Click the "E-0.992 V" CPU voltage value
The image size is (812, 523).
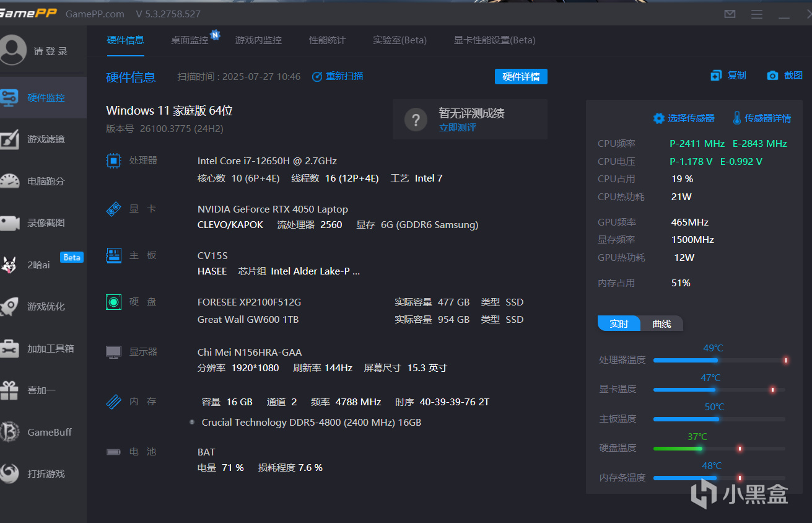(x=741, y=162)
